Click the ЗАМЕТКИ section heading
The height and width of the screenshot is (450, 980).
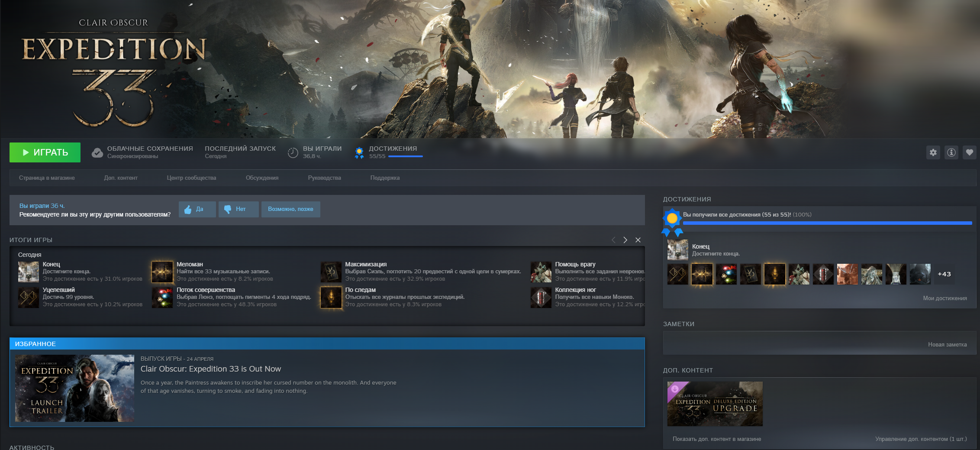pyautogui.click(x=679, y=324)
